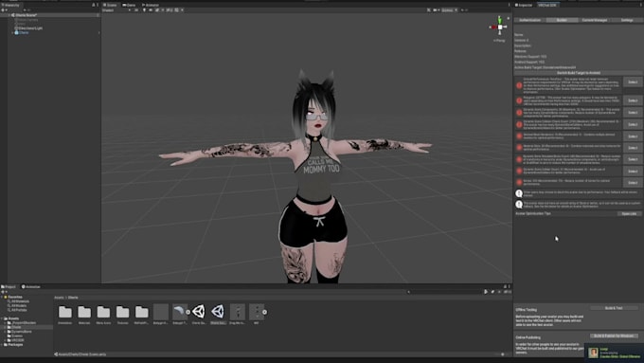This screenshot has height=363, width=644.
Task: Open the Authentication tab in VRChat SDK
Action: coord(529,20)
